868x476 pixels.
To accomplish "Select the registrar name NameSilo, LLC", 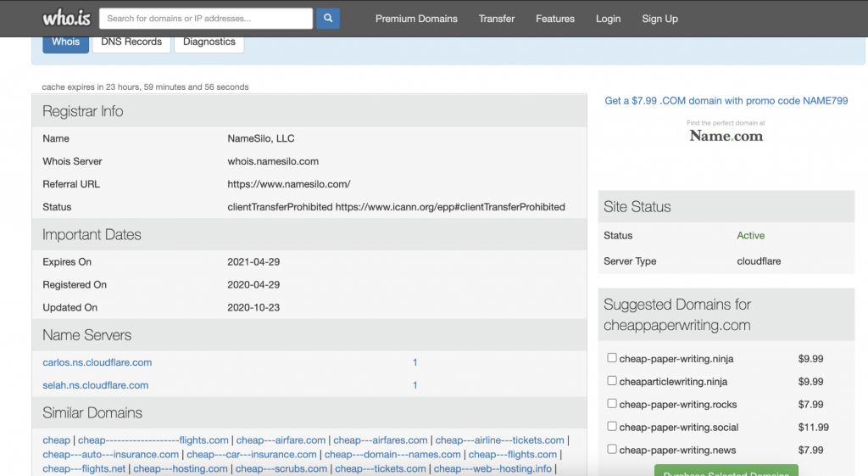I will click(261, 138).
